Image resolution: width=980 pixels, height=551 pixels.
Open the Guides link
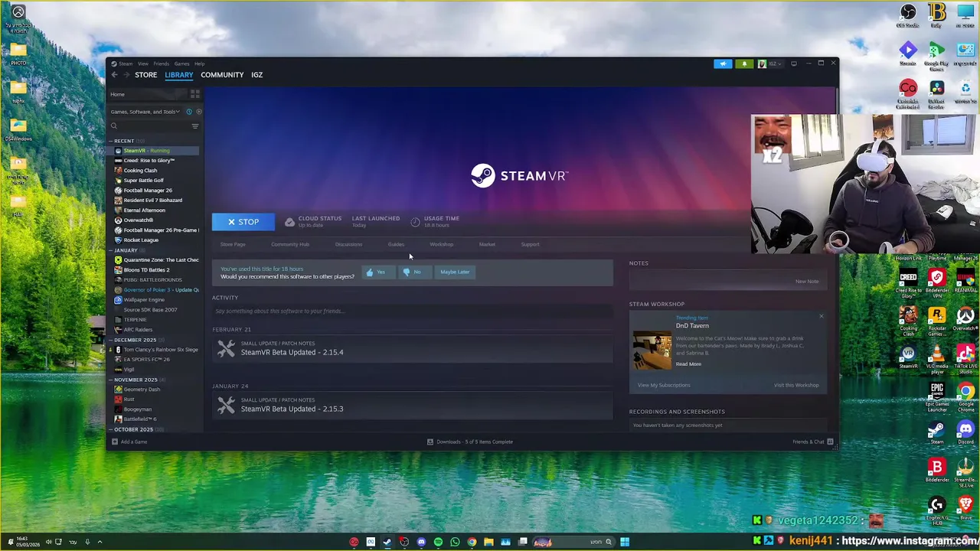(x=396, y=245)
